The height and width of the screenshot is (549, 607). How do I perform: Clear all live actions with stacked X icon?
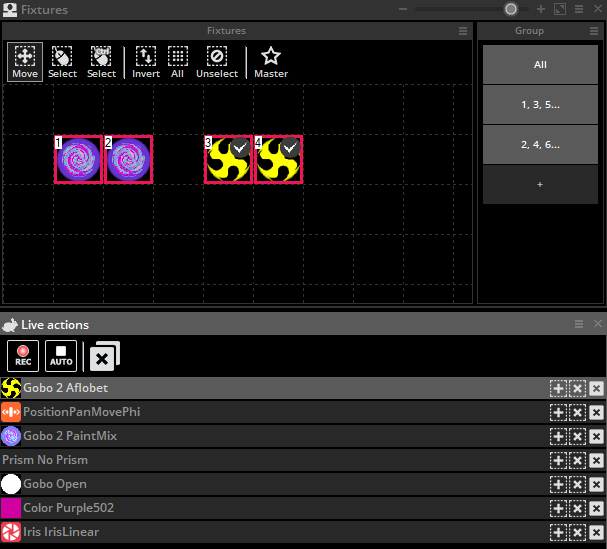coord(103,357)
